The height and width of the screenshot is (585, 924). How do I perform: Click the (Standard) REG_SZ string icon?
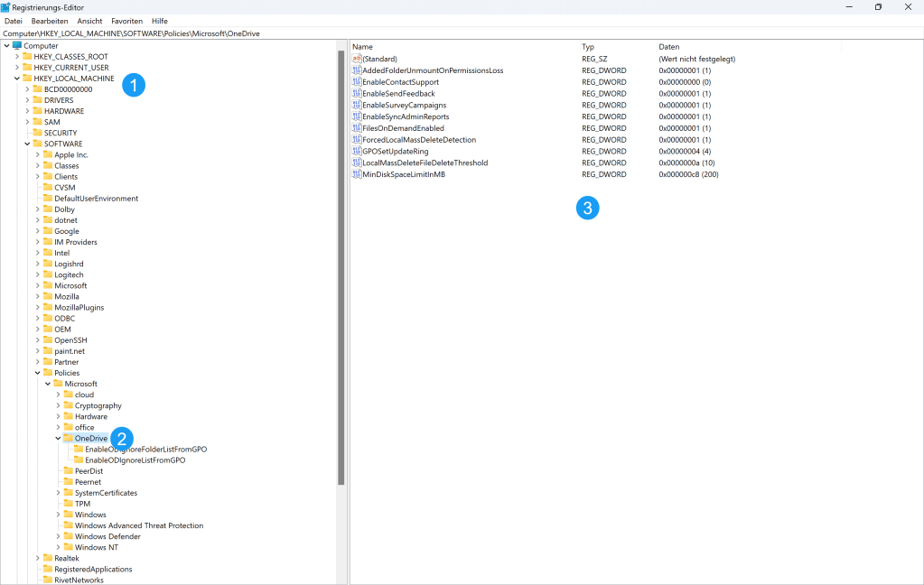pyautogui.click(x=357, y=58)
